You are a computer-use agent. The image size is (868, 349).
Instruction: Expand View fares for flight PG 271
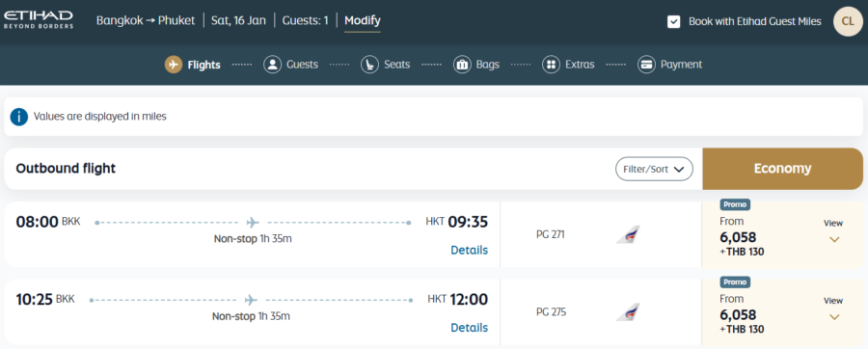click(x=833, y=231)
